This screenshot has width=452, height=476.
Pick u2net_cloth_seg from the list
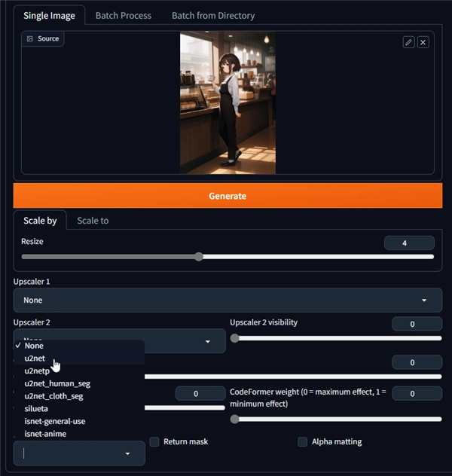79,396
